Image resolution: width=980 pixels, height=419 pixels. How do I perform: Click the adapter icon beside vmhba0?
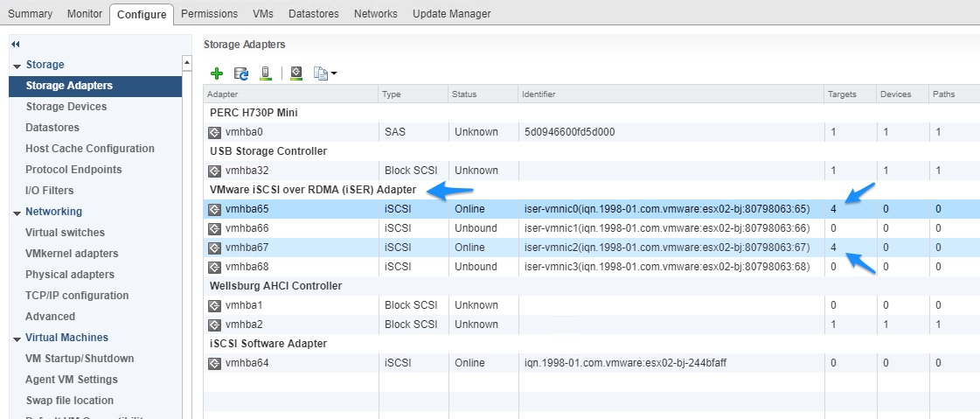tap(214, 132)
